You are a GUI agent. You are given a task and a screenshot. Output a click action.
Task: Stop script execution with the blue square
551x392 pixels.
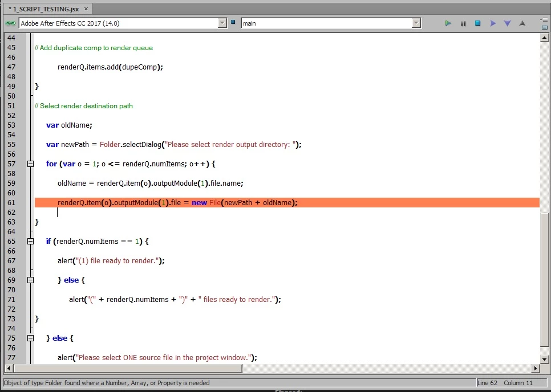(x=477, y=23)
